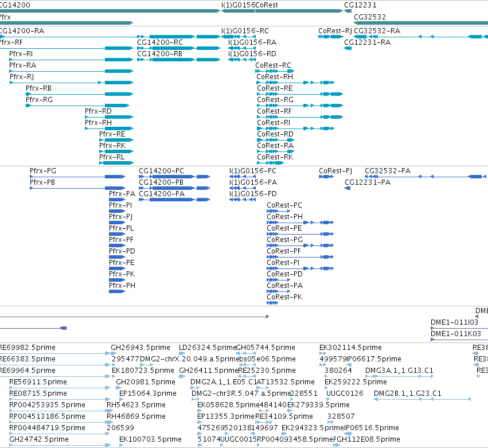Select clone DME1-011I03
The height and width of the screenshot is (448, 488).
(x=459, y=328)
